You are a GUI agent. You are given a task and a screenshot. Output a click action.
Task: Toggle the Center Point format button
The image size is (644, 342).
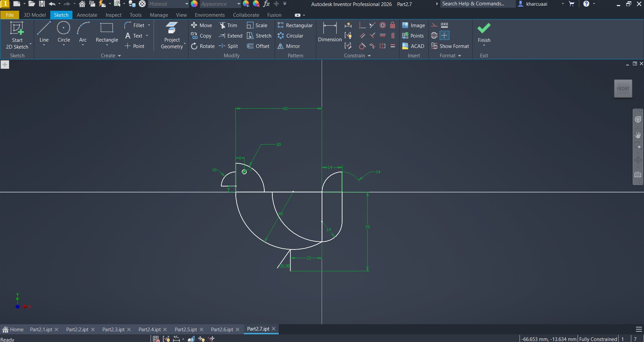point(444,36)
